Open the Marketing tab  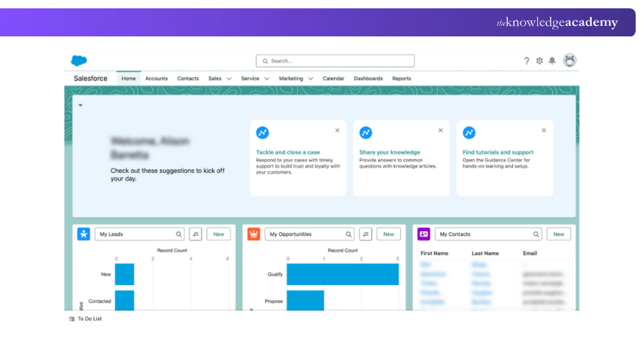[291, 79]
